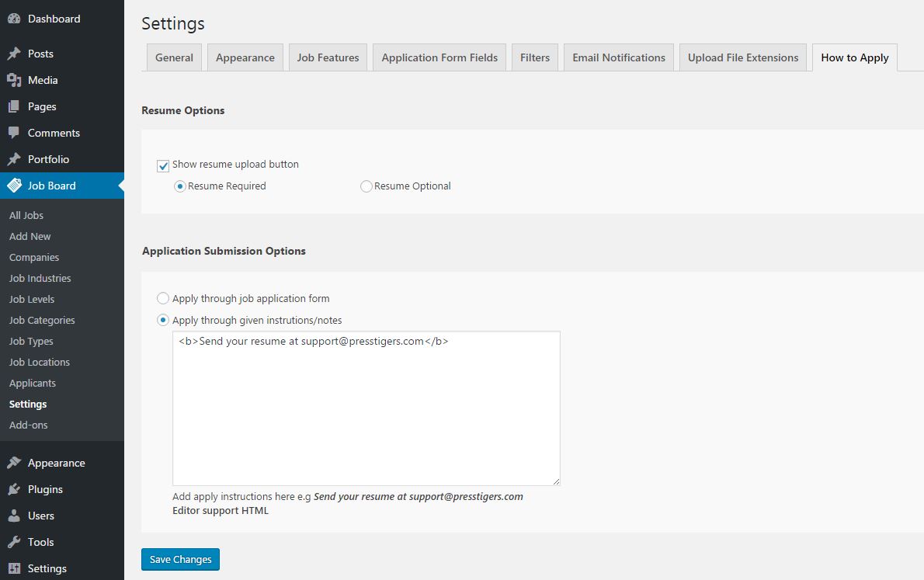This screenshot has height=580, width=924.
Task: Select the Resume Optional radio button
Action: pos(366,186)
